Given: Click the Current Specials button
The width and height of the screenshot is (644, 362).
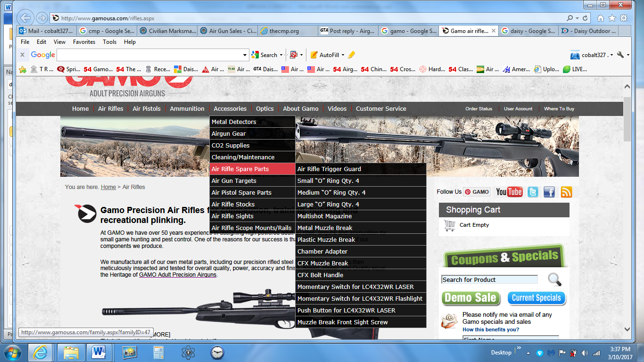Looking at the screenshot, I should coord(537,298).
